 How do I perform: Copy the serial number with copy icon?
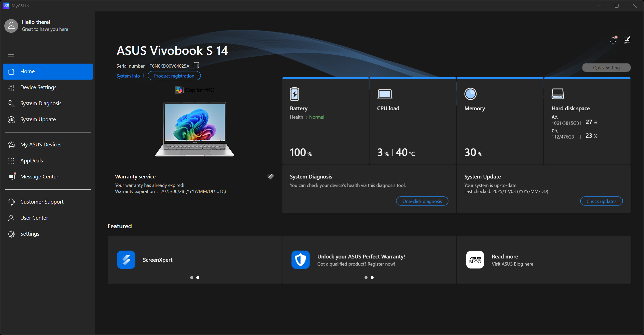pos(195,66)
